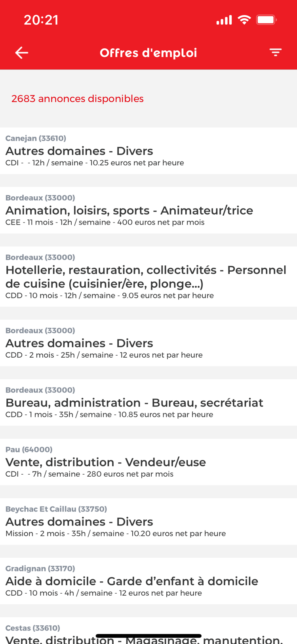Viewport: 297px width, 644px height.
Task: Open the Hotellerie, restauration Personnel de cuisine offer
Action: click(148, 277)
